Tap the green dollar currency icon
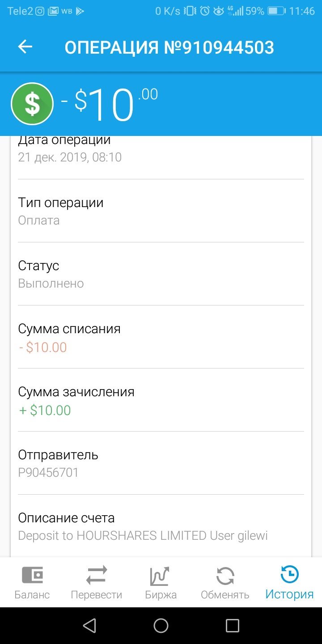 point(32,104)
